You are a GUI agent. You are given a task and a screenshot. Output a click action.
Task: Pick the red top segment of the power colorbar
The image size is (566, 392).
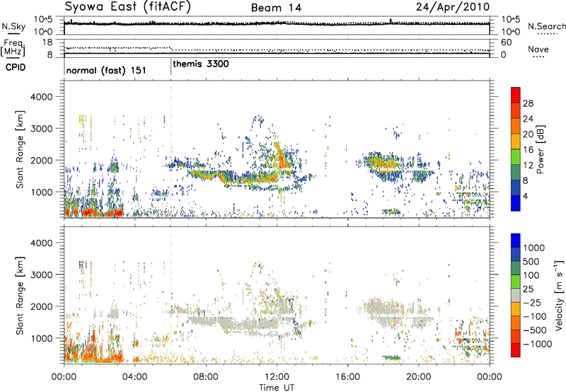pyautogui.click(x=516, y=96)
